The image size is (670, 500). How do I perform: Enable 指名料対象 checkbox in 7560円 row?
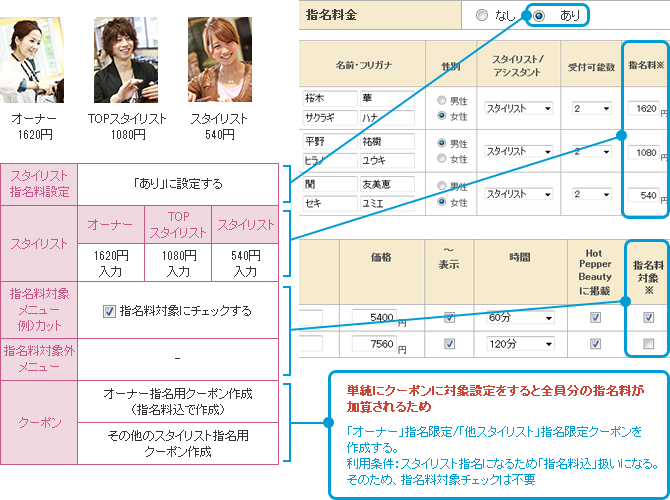pos(649,344)
